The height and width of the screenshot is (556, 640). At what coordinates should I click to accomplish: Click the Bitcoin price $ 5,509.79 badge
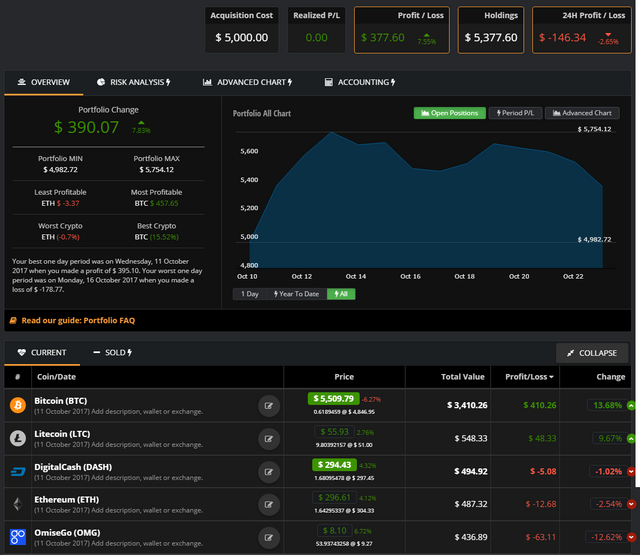click(x=333, y=398)
